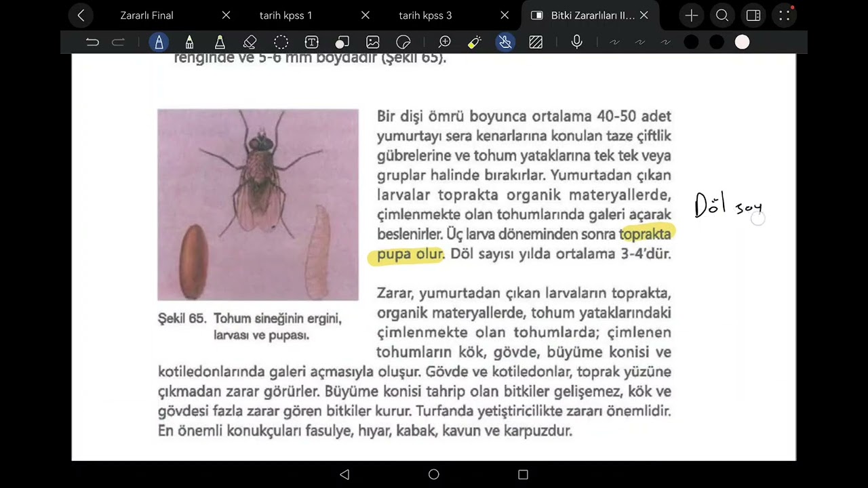Add a new tab with plus button
The height and width of the screenshot is (488, 868).
691,16
